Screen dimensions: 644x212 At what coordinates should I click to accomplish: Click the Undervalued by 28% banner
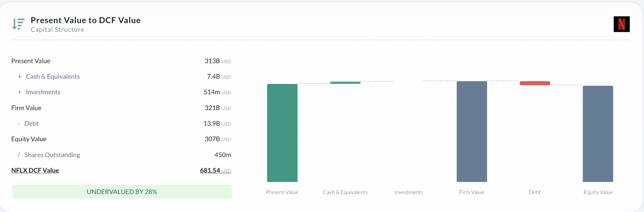(122, 192)
